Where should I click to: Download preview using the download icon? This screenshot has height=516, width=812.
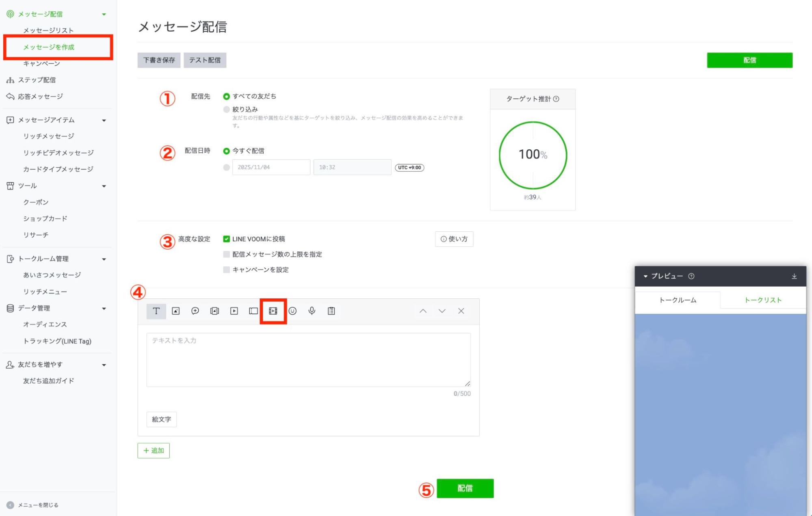[794, 276]
